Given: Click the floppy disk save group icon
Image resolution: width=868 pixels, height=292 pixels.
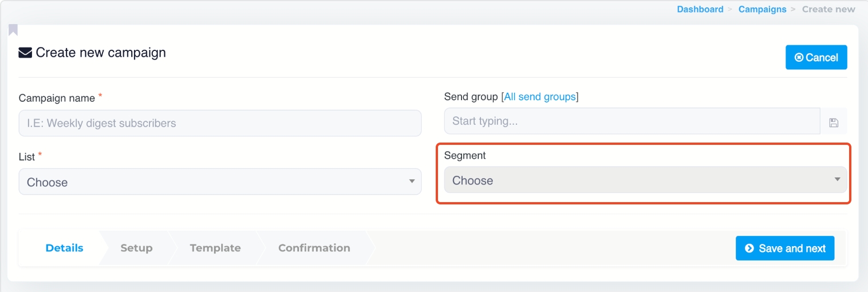Looking at the screenshot, I should 834,122.
